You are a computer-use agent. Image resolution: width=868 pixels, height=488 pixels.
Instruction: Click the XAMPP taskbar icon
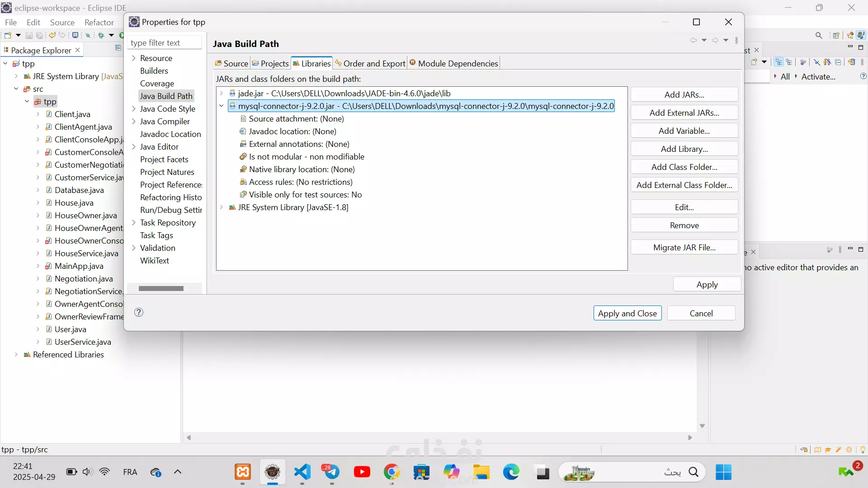[x=243, y=472]
